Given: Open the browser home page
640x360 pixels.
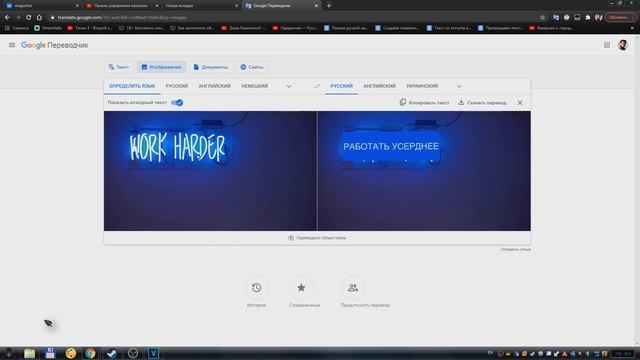Looking at the screenshot, I should pyautogui.click(x=39, y=18).
